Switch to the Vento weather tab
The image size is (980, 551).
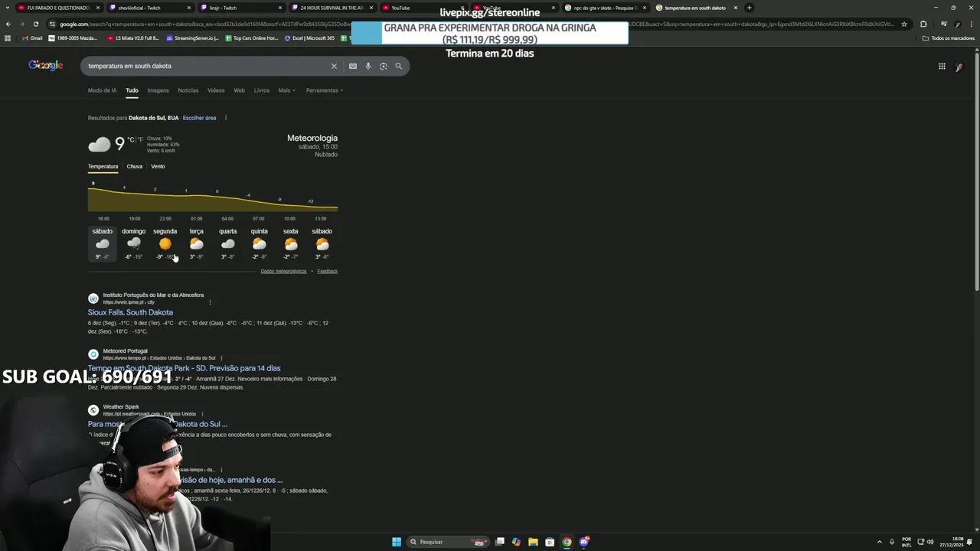tap(158, 166)
